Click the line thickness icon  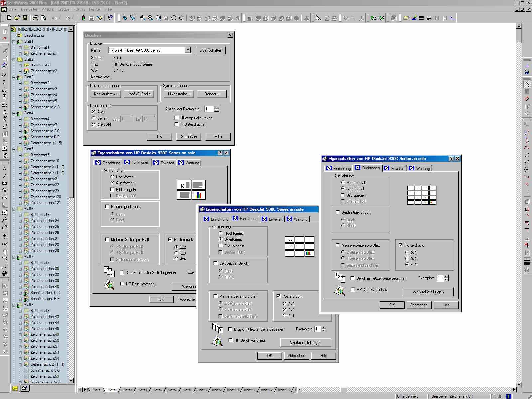(421, 18)
